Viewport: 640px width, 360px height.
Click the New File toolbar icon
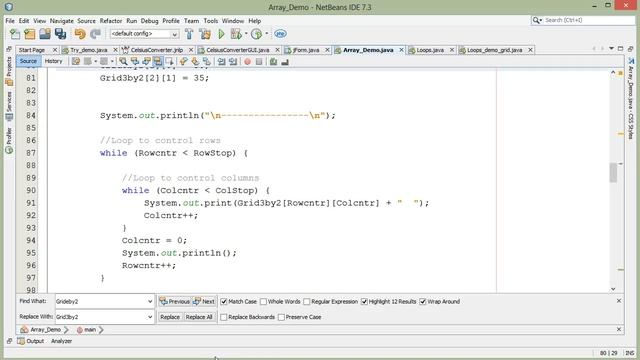(x=15, y=34)
